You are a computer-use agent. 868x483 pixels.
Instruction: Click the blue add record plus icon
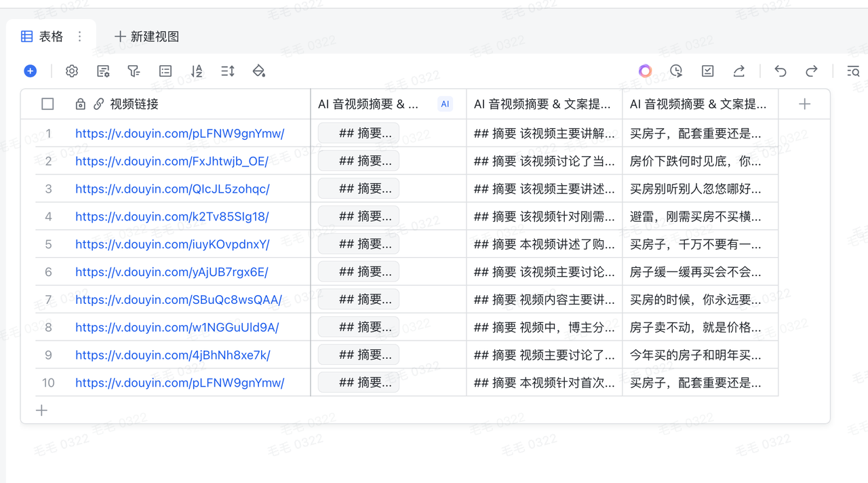point(30,71)
